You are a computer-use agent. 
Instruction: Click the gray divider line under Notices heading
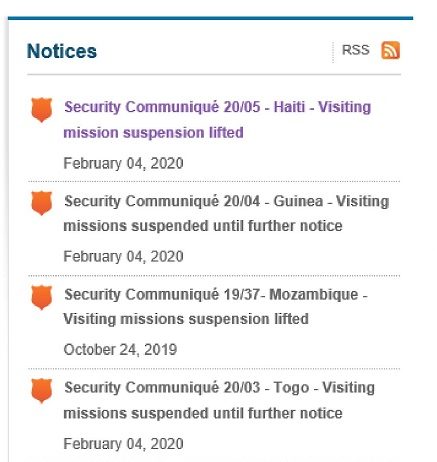click(x=214, y=74)
